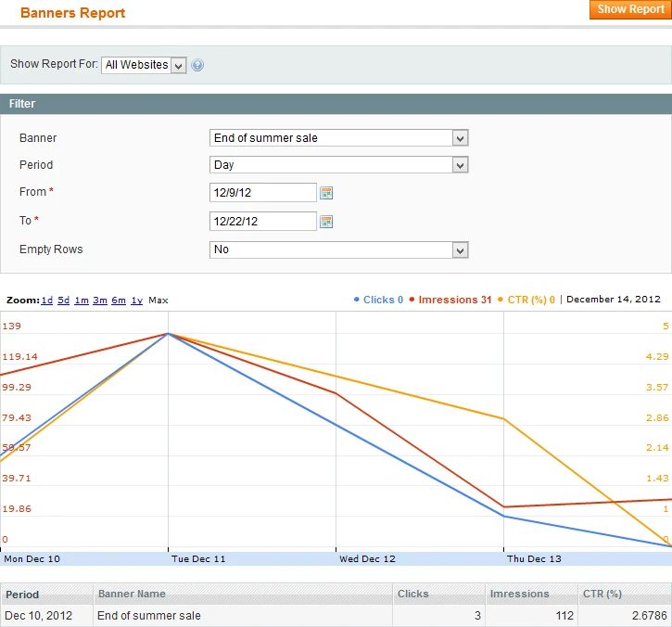Expand the Period dropdown
672x627 pixels.
tap(339, 165)
